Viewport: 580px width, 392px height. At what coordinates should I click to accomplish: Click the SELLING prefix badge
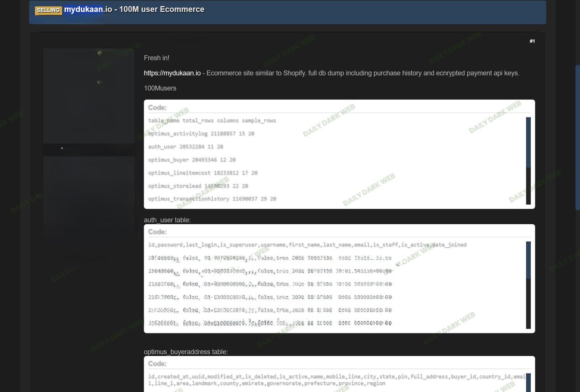coord(48,10)
